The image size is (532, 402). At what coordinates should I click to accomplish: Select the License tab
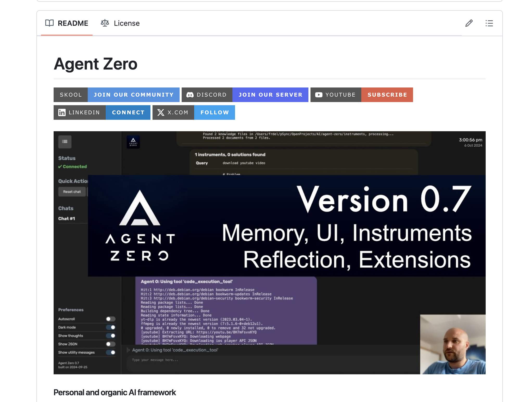point(120,23)
